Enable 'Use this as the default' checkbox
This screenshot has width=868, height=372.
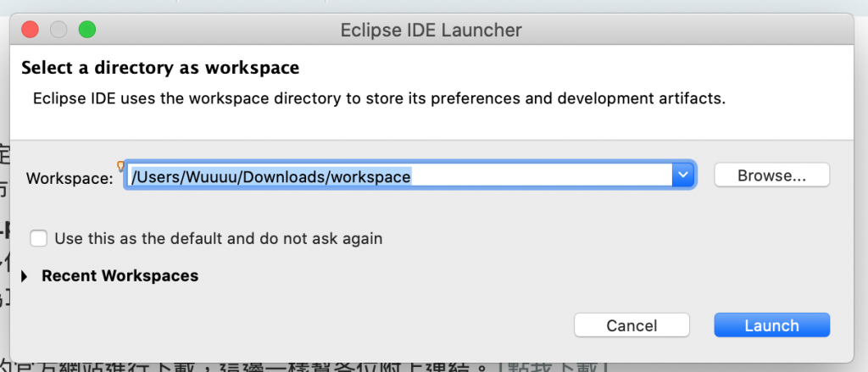39,239
